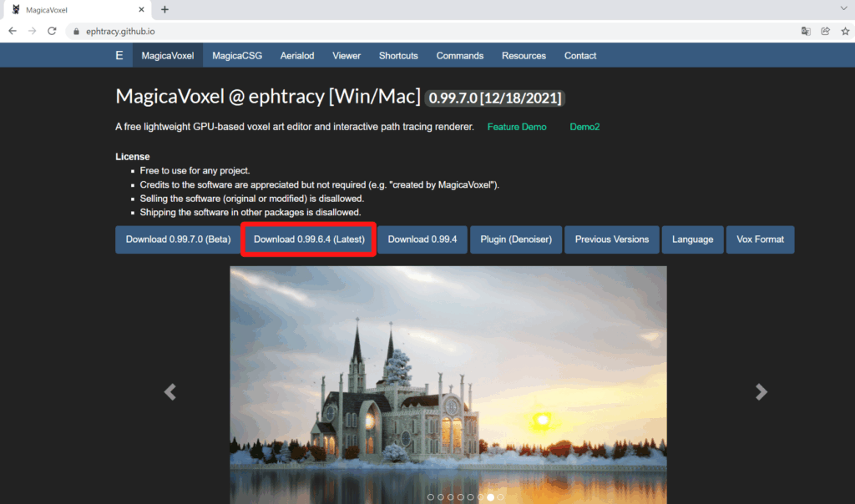Open the Commands page
Image resolution: width=855 pixels, height=504 pixels.
pos(460,56)
